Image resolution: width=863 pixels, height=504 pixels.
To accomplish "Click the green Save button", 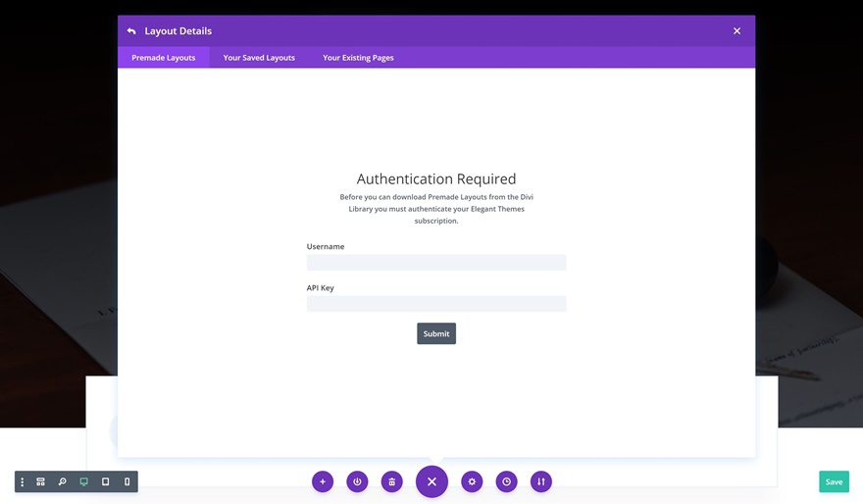I will (834, 482).
